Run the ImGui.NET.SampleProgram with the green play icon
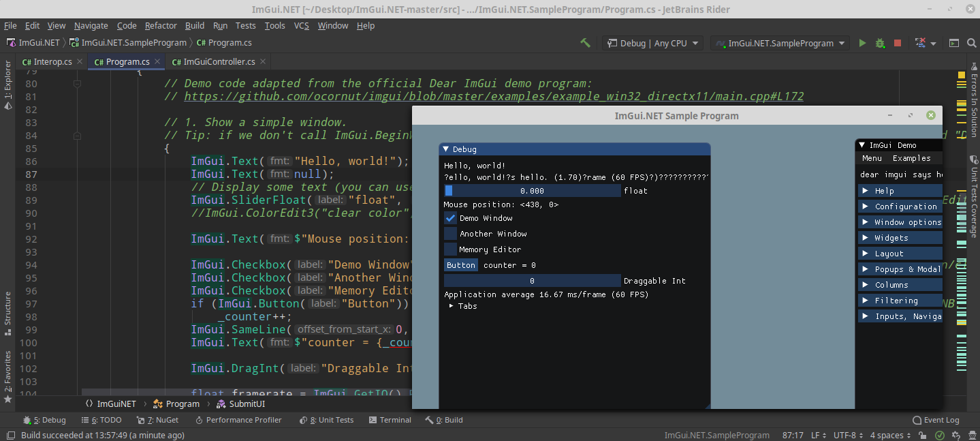This screenshot has height=441, width=980. point(862,42)
